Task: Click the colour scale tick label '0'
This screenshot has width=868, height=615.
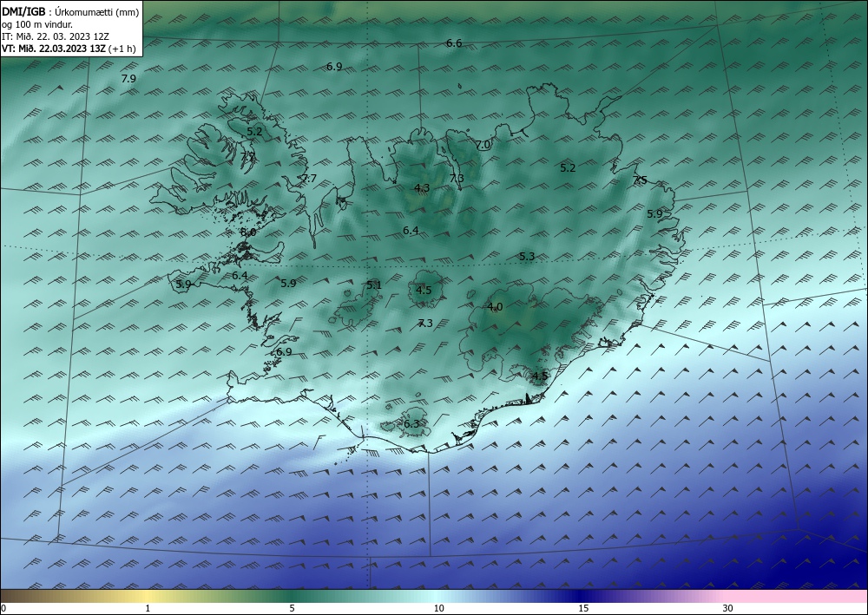Action: pyautogui.click(x=3, y=608)
